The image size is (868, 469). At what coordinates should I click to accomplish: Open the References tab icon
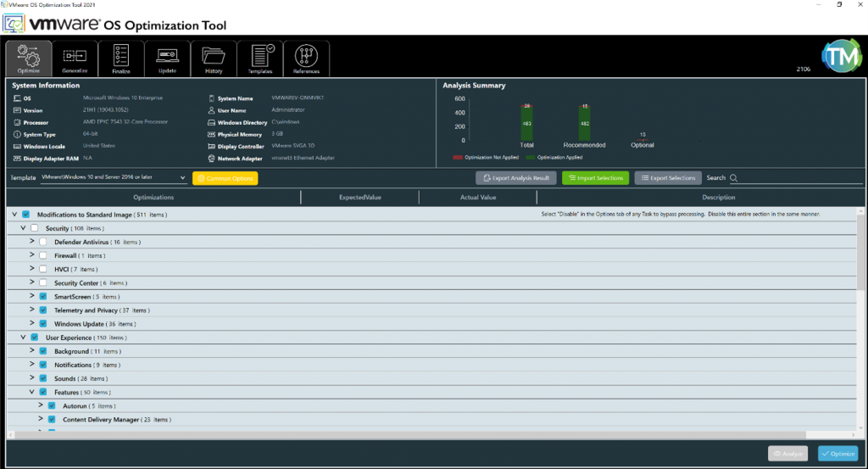coord(306,56)
